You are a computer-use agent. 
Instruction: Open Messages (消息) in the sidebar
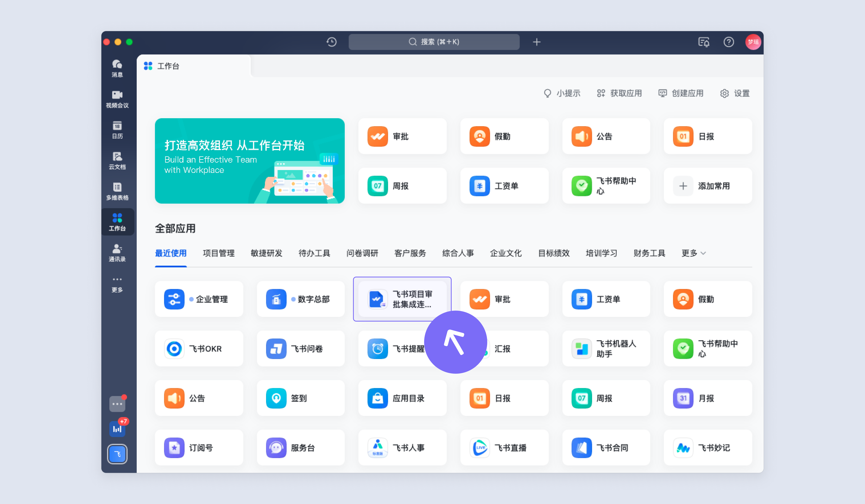point(117,69)
